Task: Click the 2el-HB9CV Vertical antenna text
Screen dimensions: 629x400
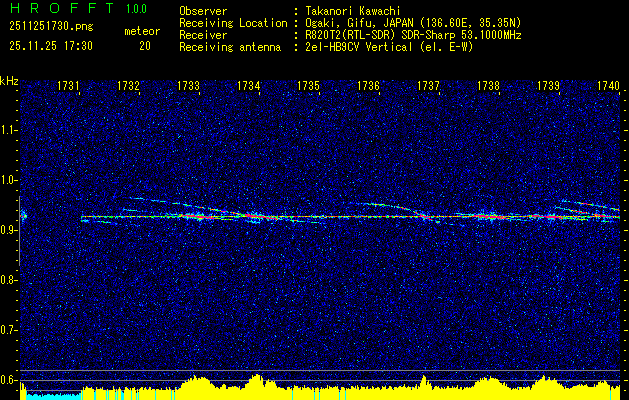Action: [x=390, y=47]
